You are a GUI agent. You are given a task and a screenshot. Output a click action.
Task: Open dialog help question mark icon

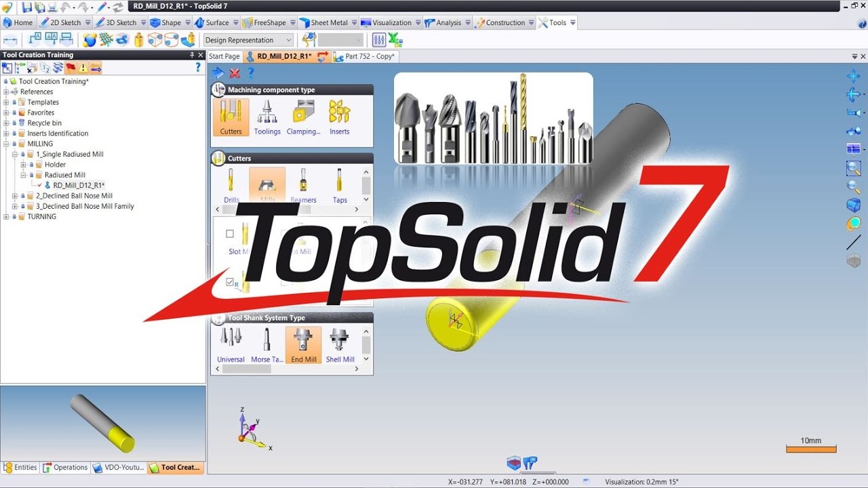coord(250,73)
